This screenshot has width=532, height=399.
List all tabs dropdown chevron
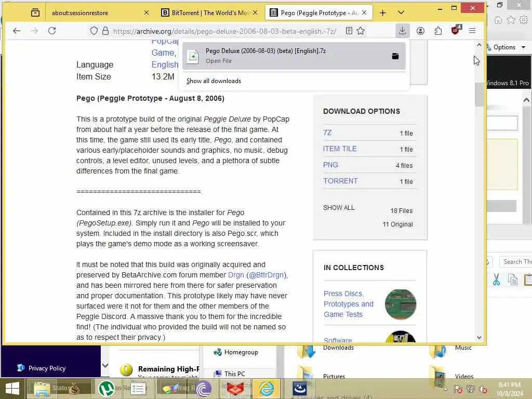[x=401, y=13]
